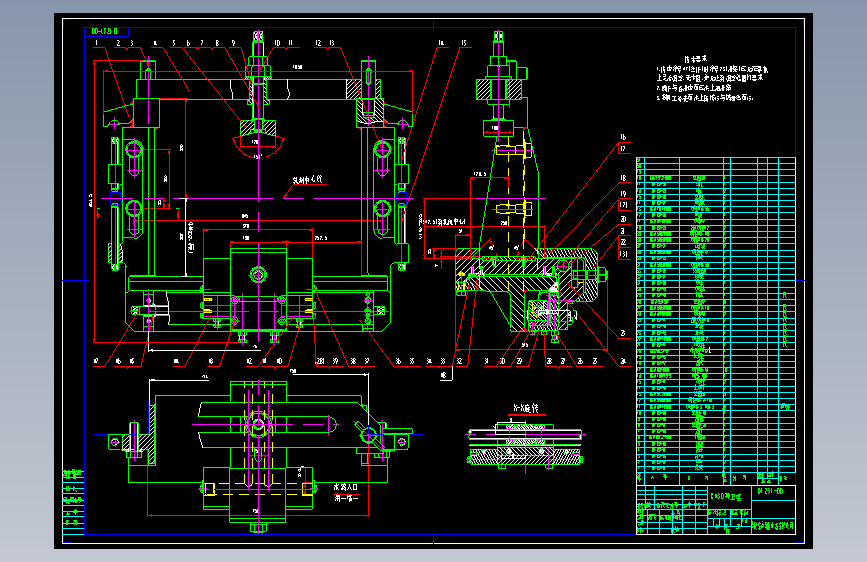Select the centerline label text in front view
The image size is (867, 562).
tap(307, 180)
